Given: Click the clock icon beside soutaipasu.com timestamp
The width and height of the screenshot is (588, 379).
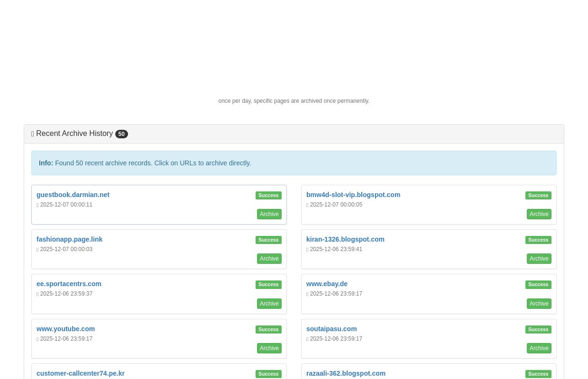Looking at the screenshot, I should [x=308, y=339].
